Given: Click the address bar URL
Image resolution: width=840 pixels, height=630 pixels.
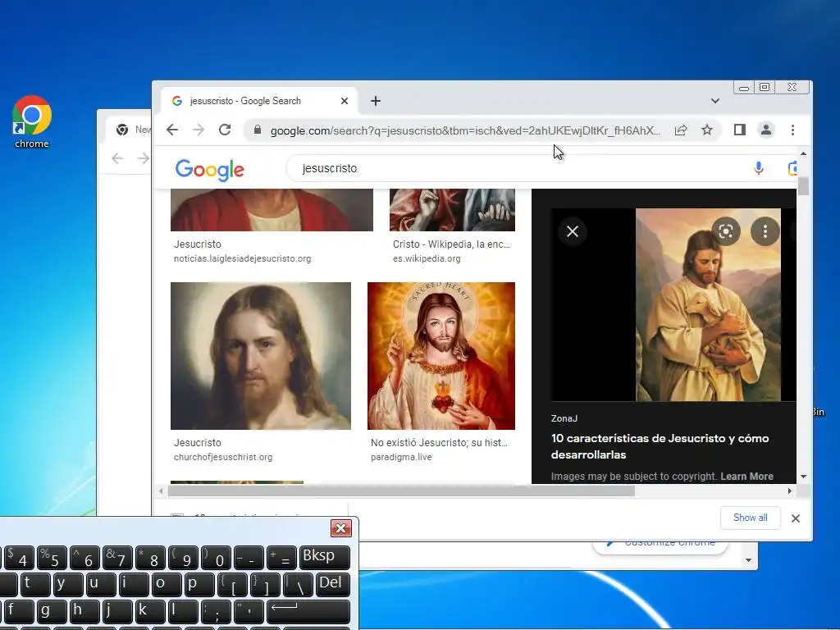Looking at the screenshot, I should pyautogui.click(x=465, y=130).
